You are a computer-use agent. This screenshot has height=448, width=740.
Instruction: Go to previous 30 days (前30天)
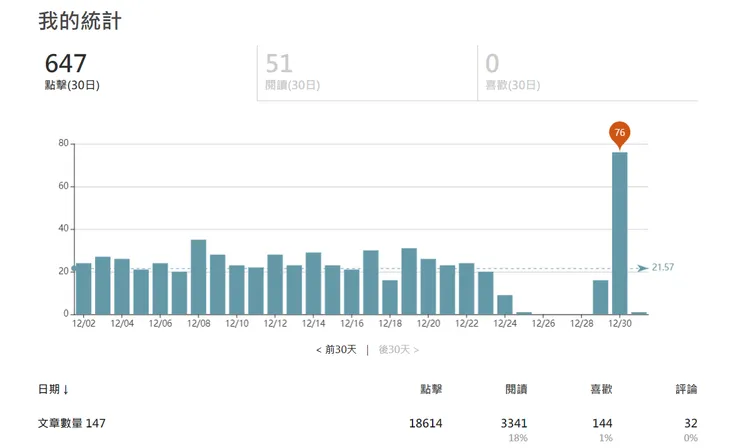point(336,350)
